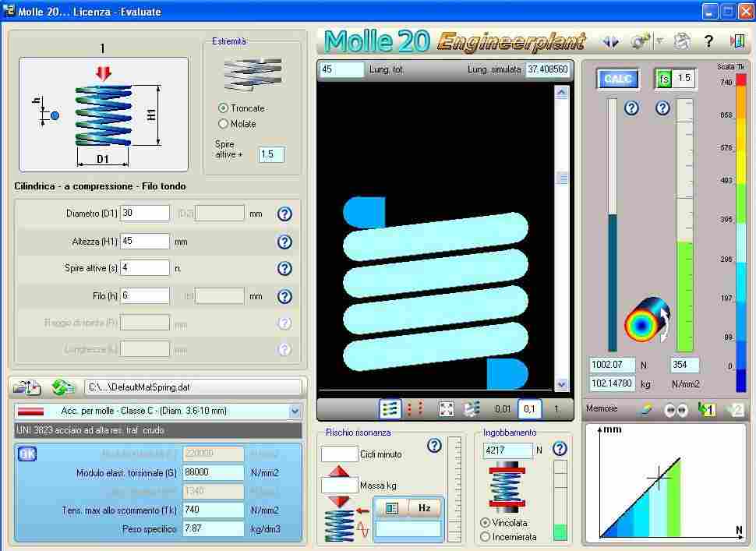Select the Vincolata buckling option
The image size is (756, 551).
click(486, 523)
